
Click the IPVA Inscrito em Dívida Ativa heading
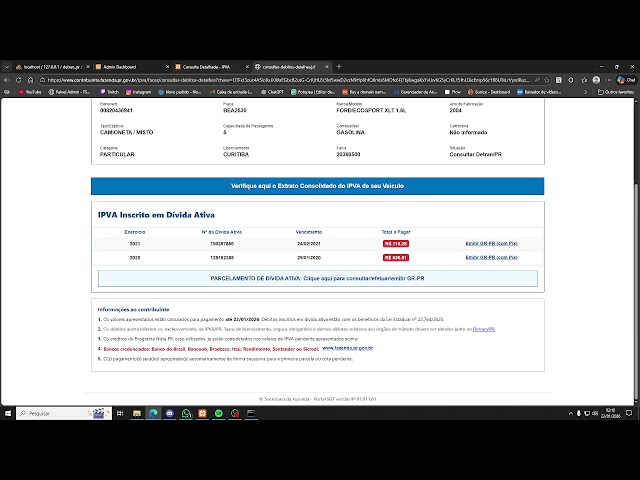pyautogui.click(x=156, y=215)
